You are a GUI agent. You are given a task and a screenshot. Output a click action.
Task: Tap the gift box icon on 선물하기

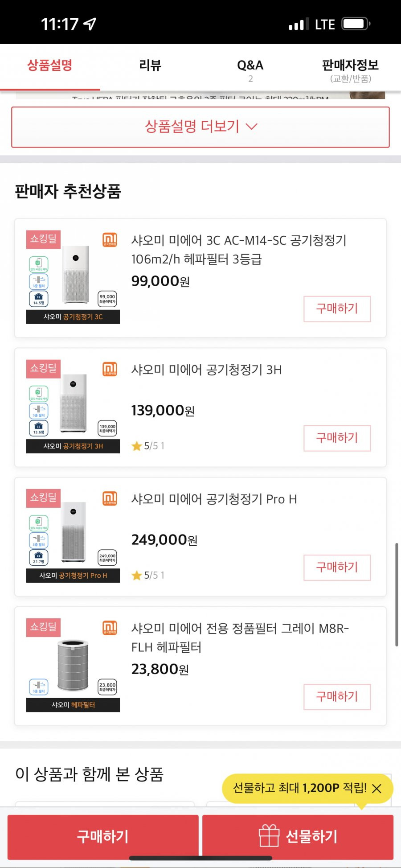tap(269, 835)
